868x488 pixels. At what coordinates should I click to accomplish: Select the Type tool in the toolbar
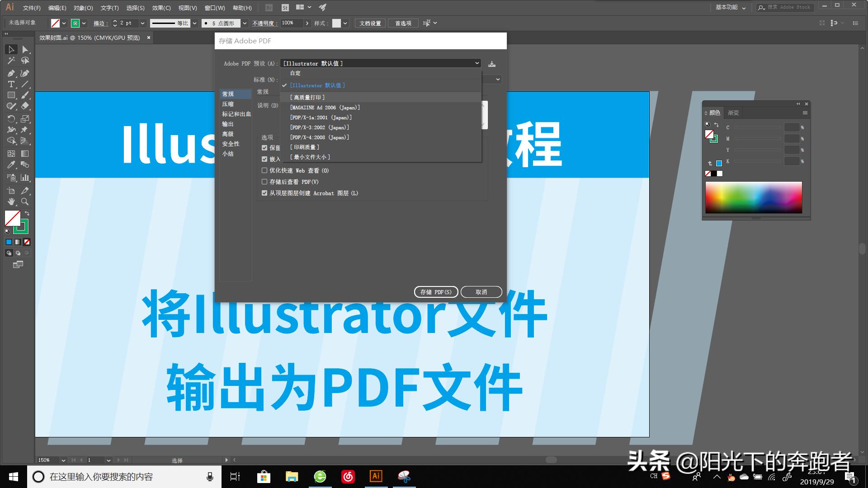(x=11, y=84)
